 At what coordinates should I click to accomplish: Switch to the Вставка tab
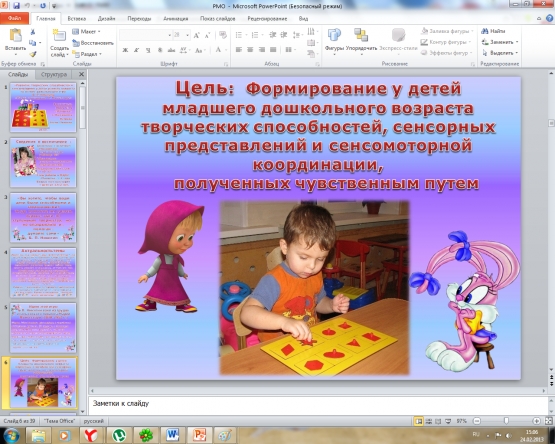click(x=76, y=19)
